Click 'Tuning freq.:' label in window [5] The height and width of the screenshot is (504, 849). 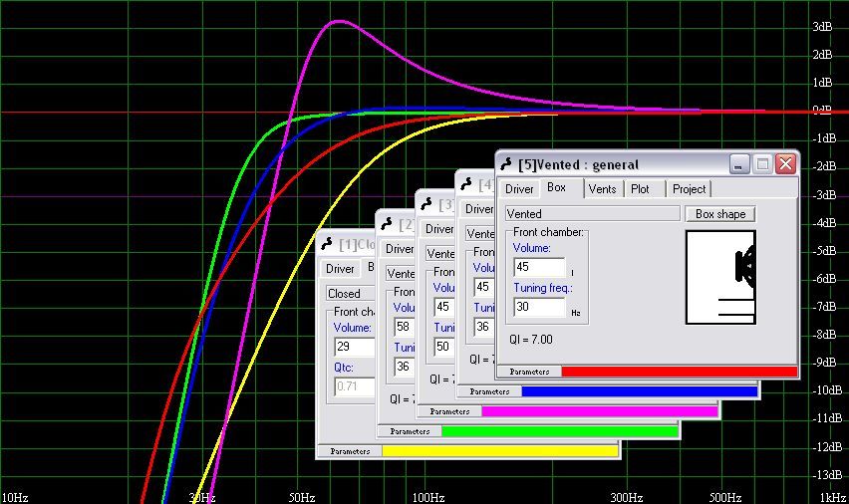[x=542, y=288]
